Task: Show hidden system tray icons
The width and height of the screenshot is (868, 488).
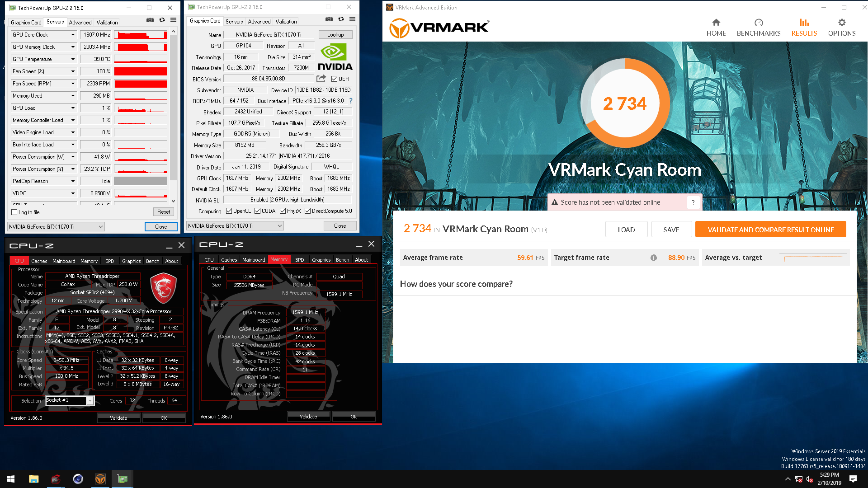Action: tap(788, 479)
